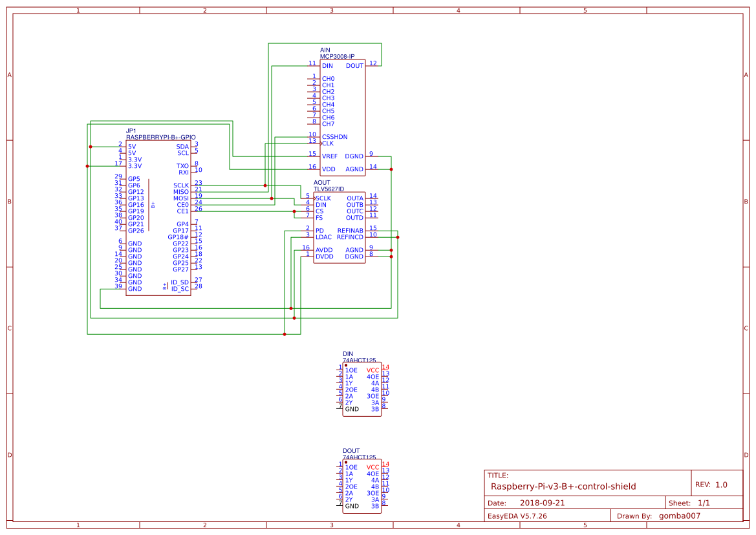Select the MCP3008-IP chip symbol
The width and height of the screenshot is (756, 535).
pyautogui.click(x=343, y=116)
